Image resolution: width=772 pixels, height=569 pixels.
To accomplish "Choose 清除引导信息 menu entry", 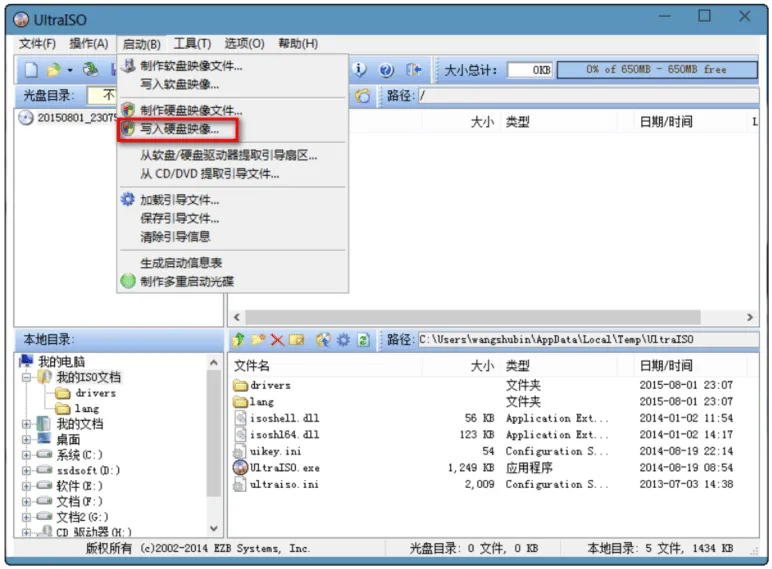I will [x=232, y=237].
